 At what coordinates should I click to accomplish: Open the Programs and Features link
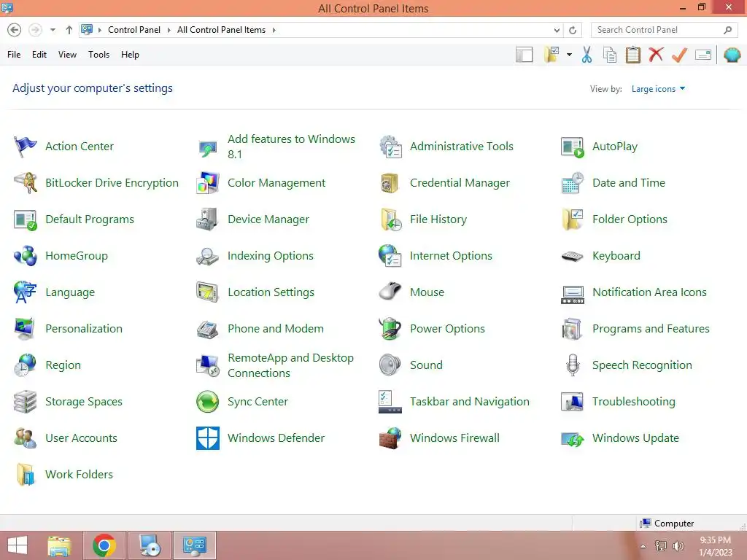(651, 329)
